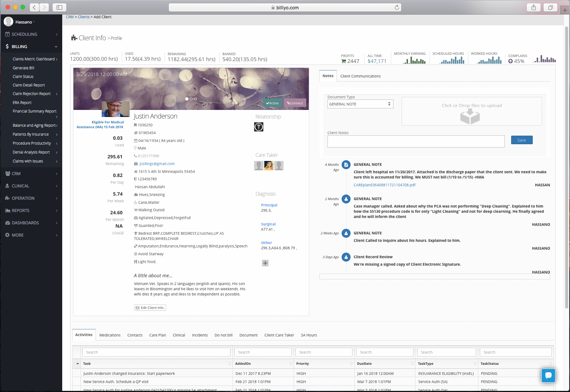Collapse the Billing sidebar section
570x392 pixels.
[x=31, y=47]
